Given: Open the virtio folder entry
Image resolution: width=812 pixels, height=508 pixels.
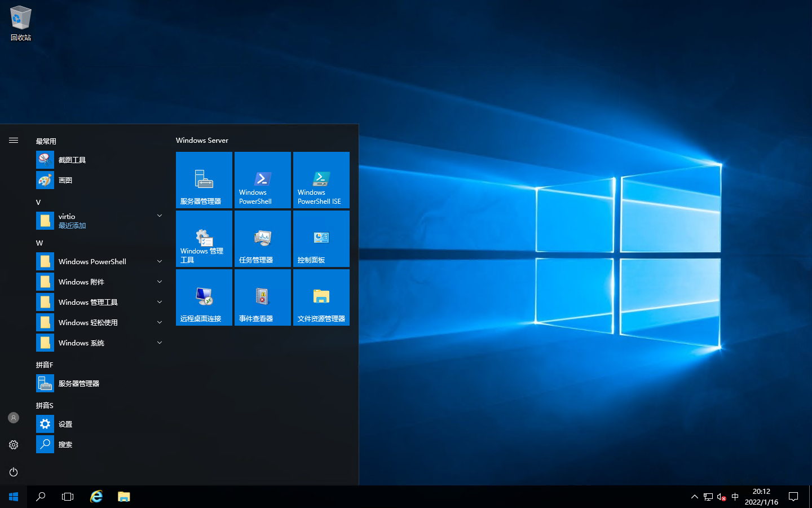Looking at the screenshot, I should pos(101,221).
